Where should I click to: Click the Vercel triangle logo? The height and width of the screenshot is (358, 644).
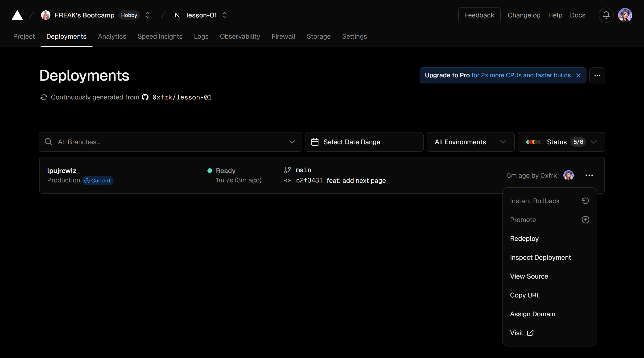(17, 15)
